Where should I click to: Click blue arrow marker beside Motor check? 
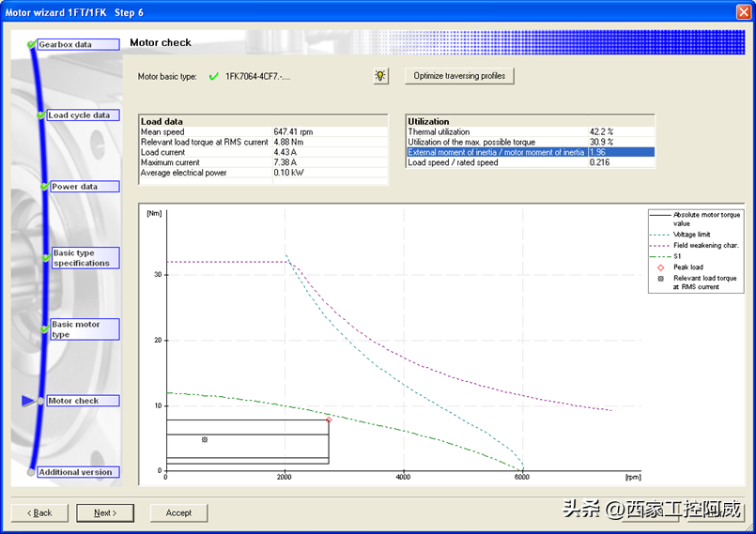[x=27, y=401]
